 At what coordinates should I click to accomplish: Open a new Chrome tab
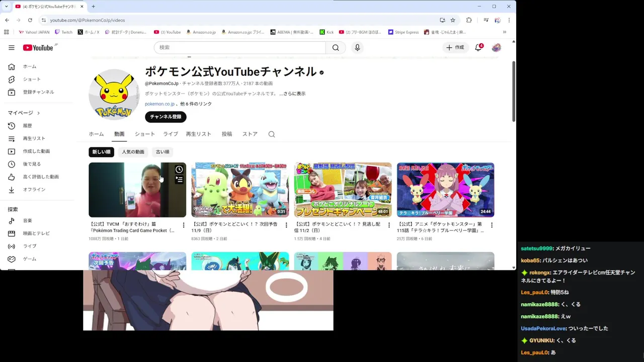tap(93, 7)
